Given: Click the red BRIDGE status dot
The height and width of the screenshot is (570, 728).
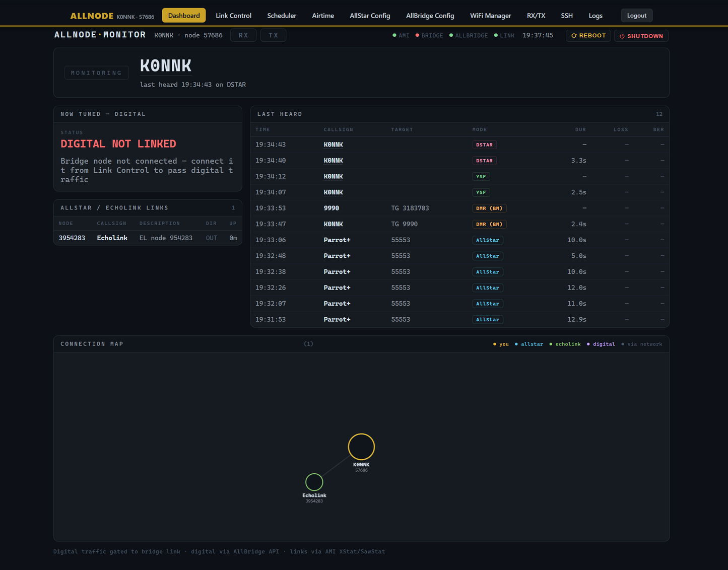Looking at the screenshot, I should (x=417, y=35).
